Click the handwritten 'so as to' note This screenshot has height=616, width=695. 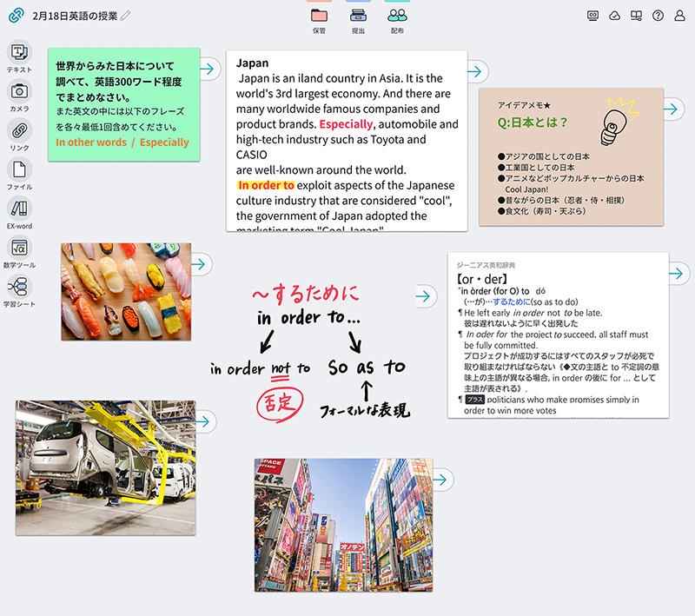(x=367, y=368)
